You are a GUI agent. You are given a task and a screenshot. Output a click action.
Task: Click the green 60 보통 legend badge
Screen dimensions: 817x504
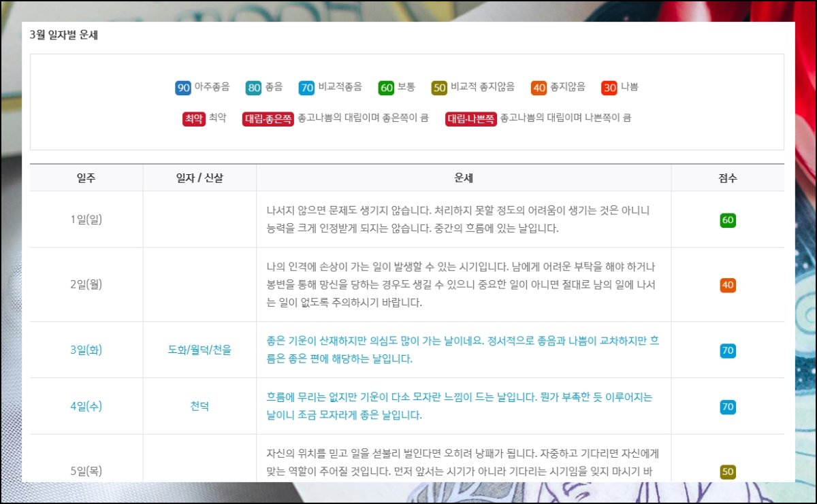pos(387,88)
